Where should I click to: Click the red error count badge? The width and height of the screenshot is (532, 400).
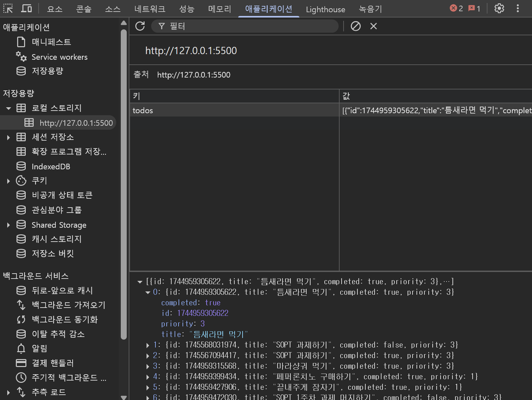click(456, 9)
